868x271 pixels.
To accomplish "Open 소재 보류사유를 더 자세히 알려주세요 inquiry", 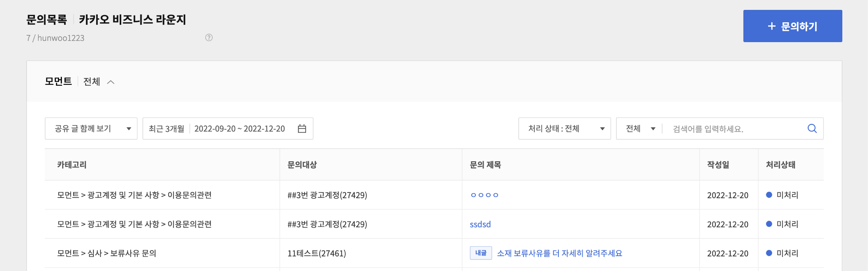I will 559,253.
